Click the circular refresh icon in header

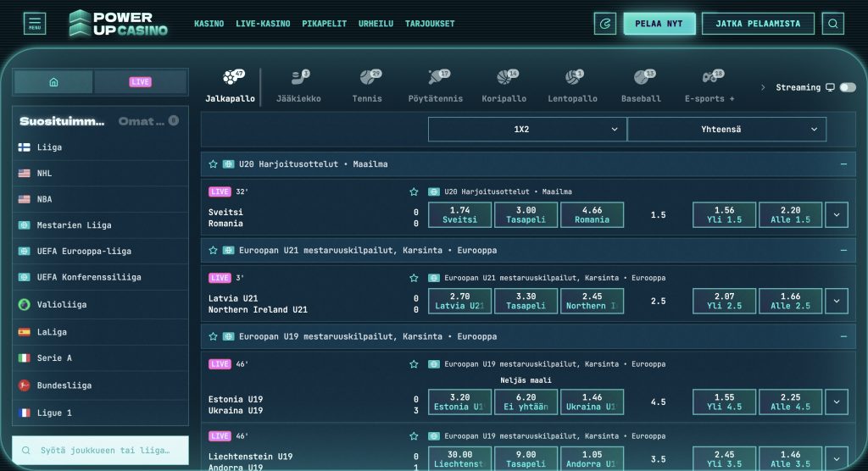(605, 24)
